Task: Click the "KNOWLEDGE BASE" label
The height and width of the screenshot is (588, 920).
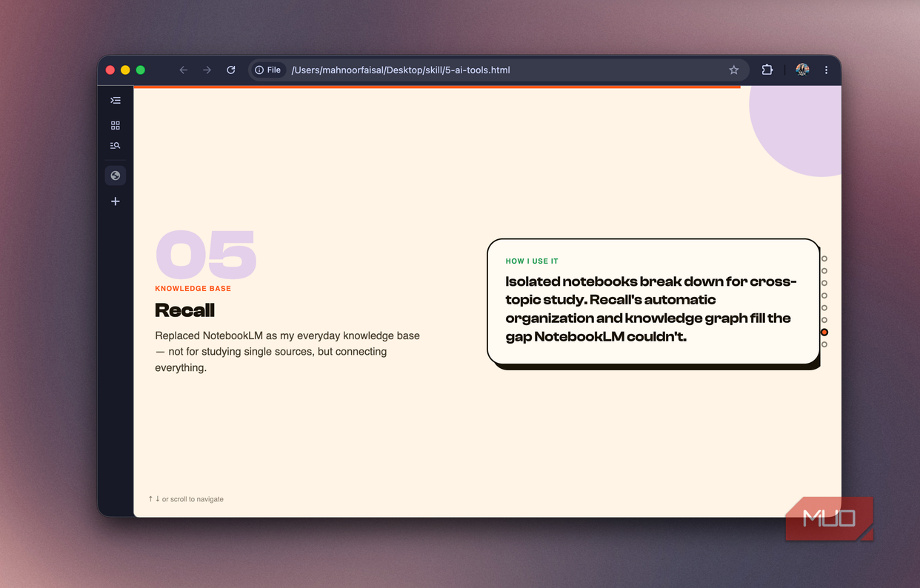Action: pos(193,289)
